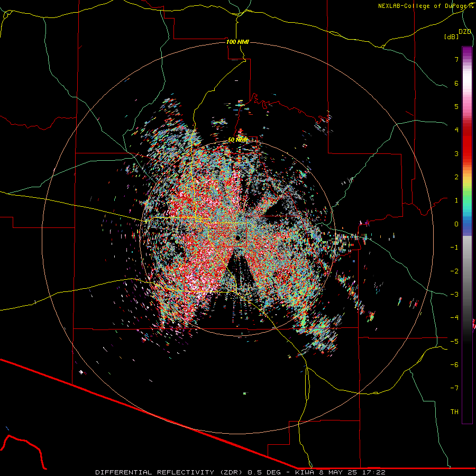
Task: Click the -7 tick label on color scale
Action: [454, 388]
